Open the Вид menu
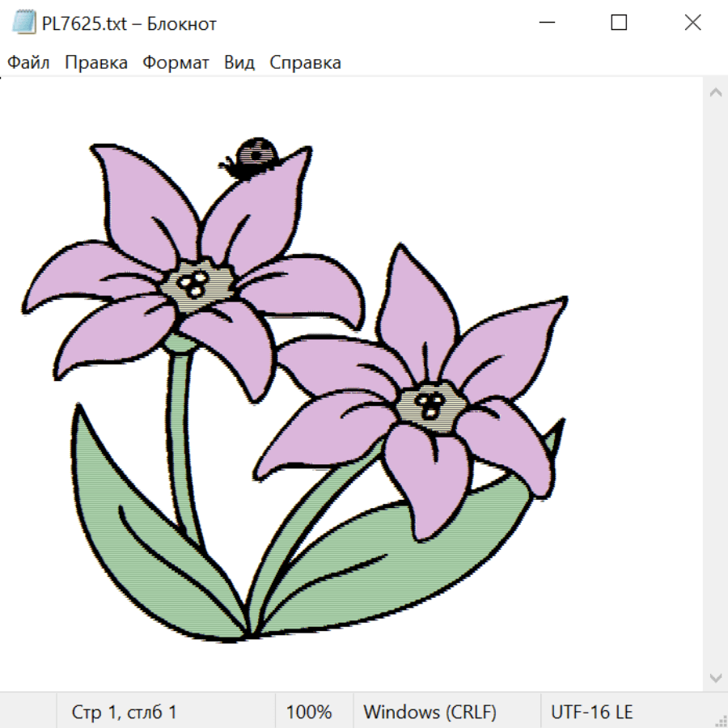728x728 pixels. coord(239,63)
